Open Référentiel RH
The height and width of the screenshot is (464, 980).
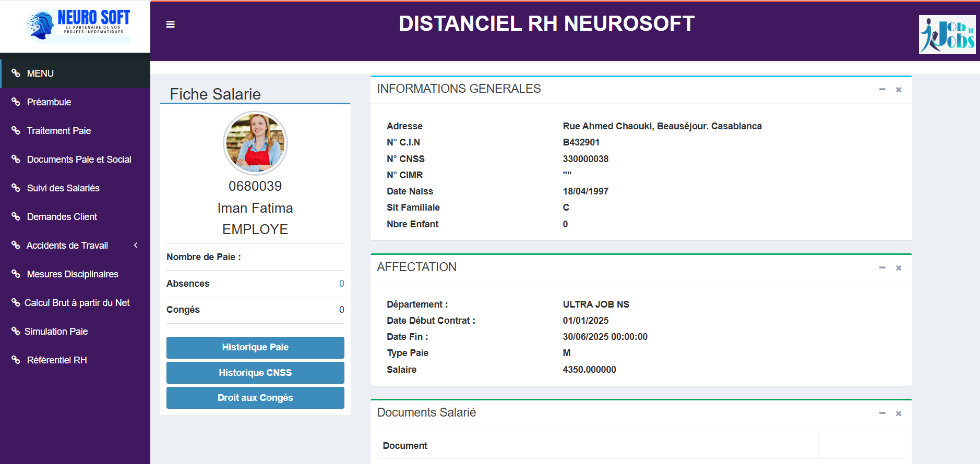75,360
